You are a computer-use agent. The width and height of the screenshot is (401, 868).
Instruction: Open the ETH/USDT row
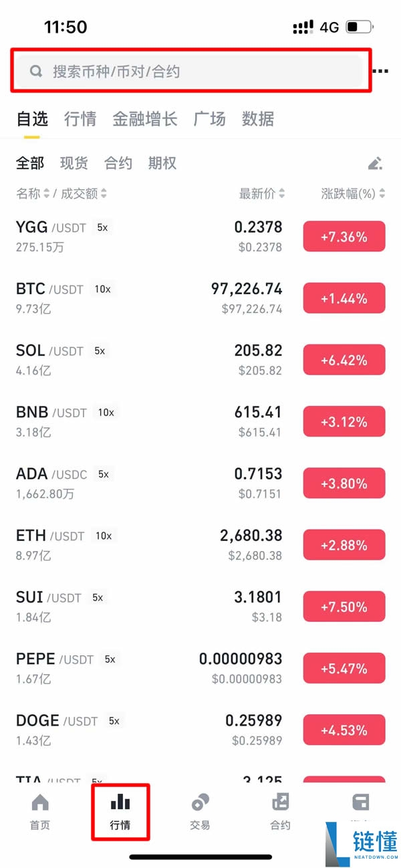pos(148,544)
